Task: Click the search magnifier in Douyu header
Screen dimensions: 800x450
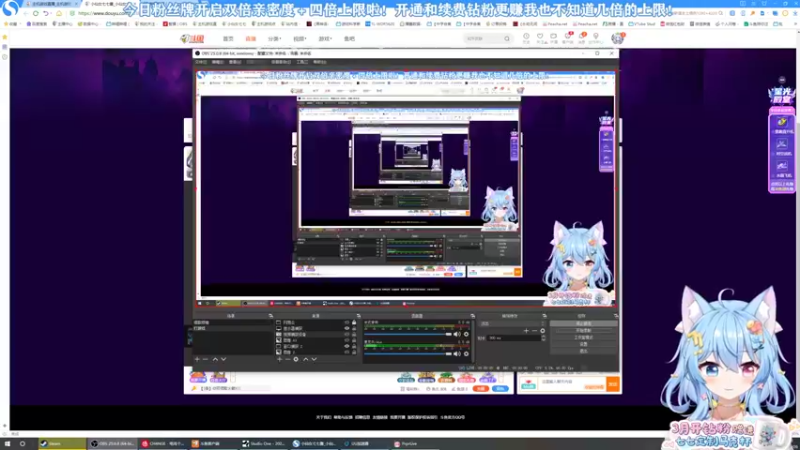Action: [507, 39]
